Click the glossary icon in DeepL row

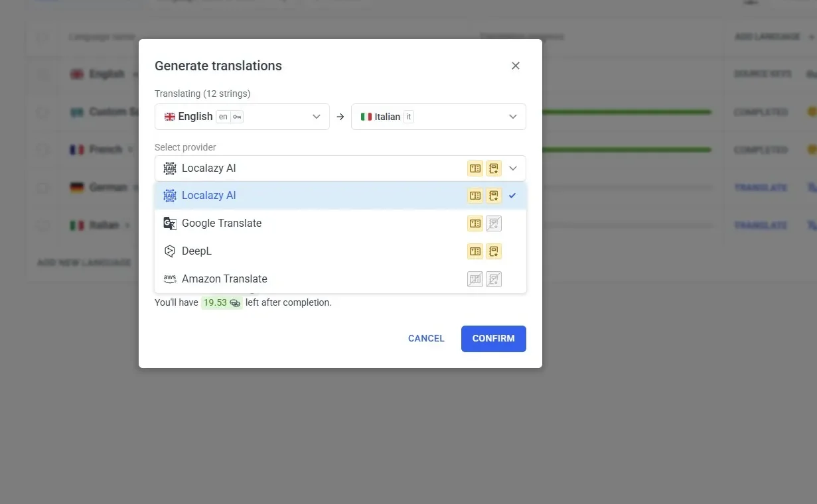click(x=475, y=251)
